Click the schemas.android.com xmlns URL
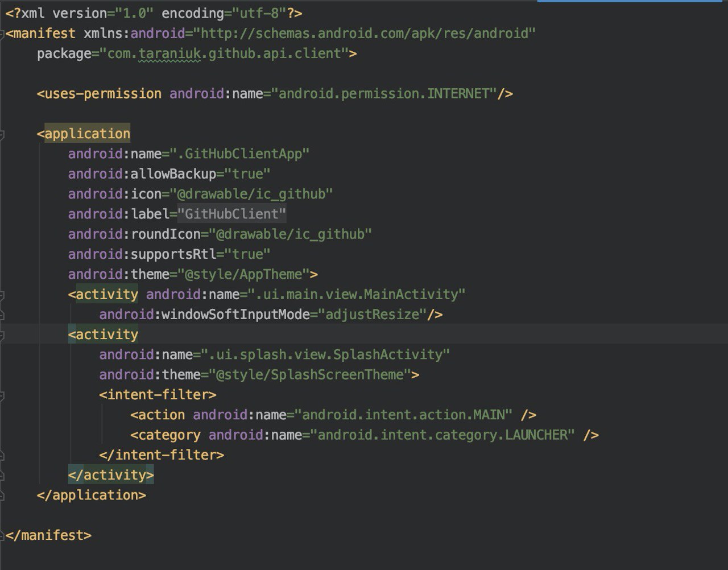Image resolution: width=728 pixels, height=570 pixels. click(364, 33)
